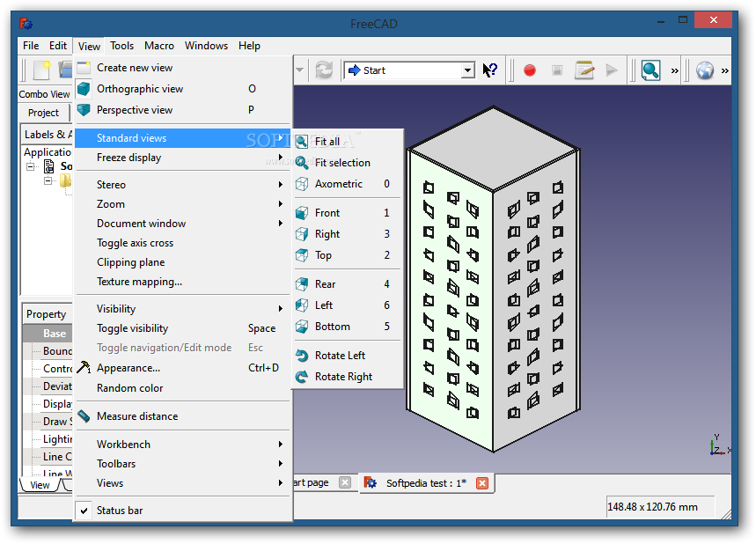The height and width of the screenshot is (544, 756).
Task: Show more tools via first toolbar chevron
Action: pyautogui.click(x=674, y=71)
